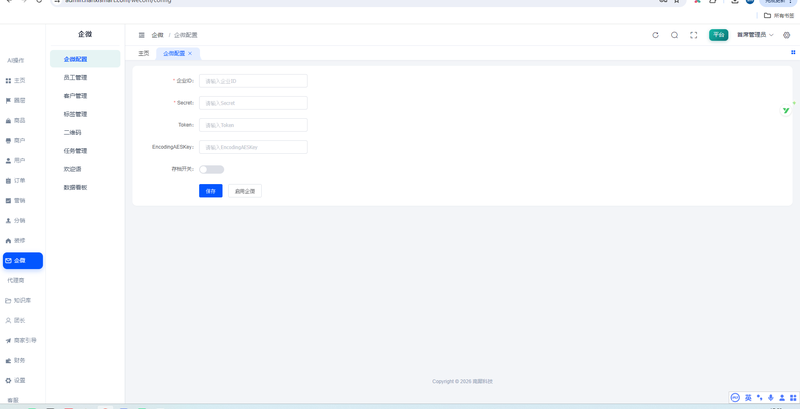Switch to the 主页 tab
The width and height of the screenshot is (800, 409).
click(x=144, y=54)
